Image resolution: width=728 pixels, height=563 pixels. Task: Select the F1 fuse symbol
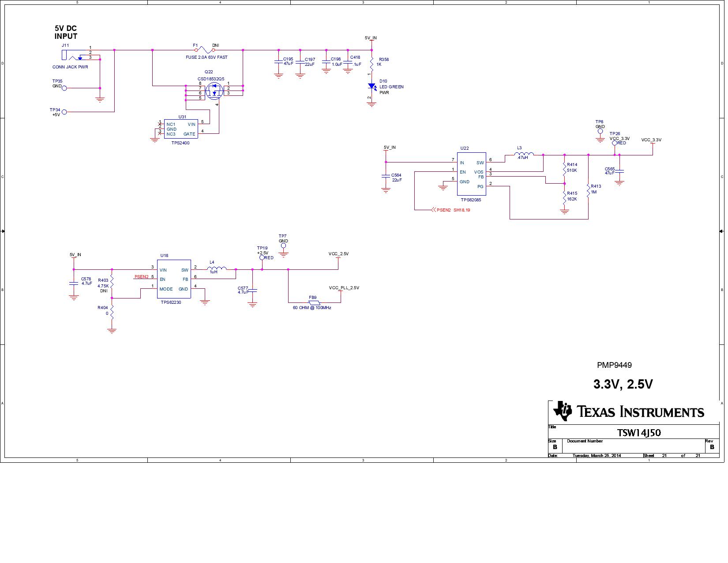(205, 50)
